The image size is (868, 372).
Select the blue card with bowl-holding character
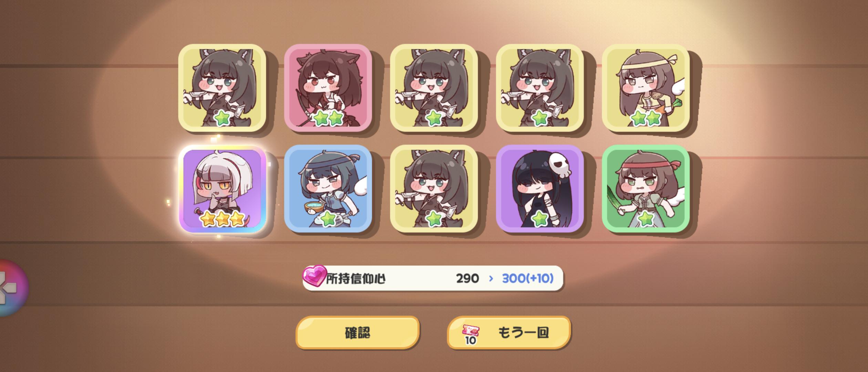coord(328,188)
